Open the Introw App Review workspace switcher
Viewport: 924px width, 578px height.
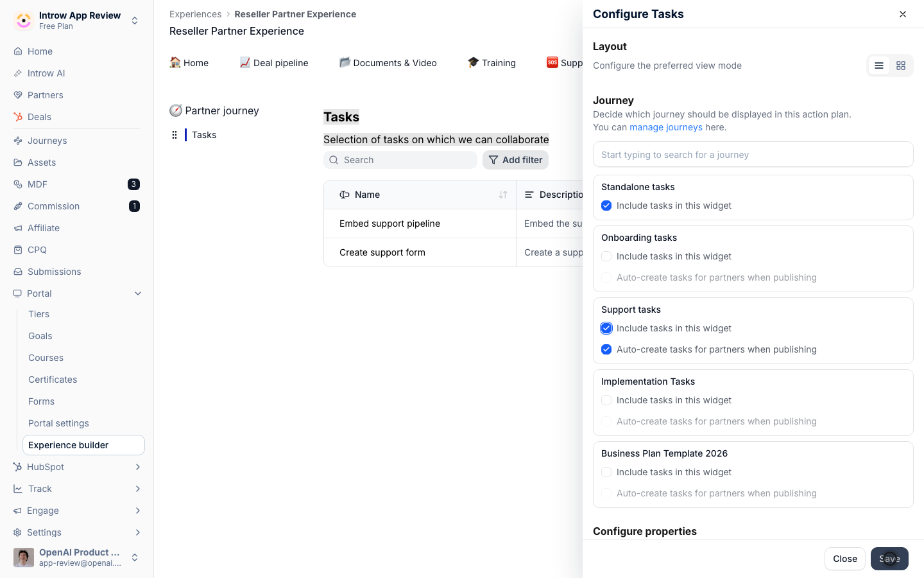(x=77, y=21)
